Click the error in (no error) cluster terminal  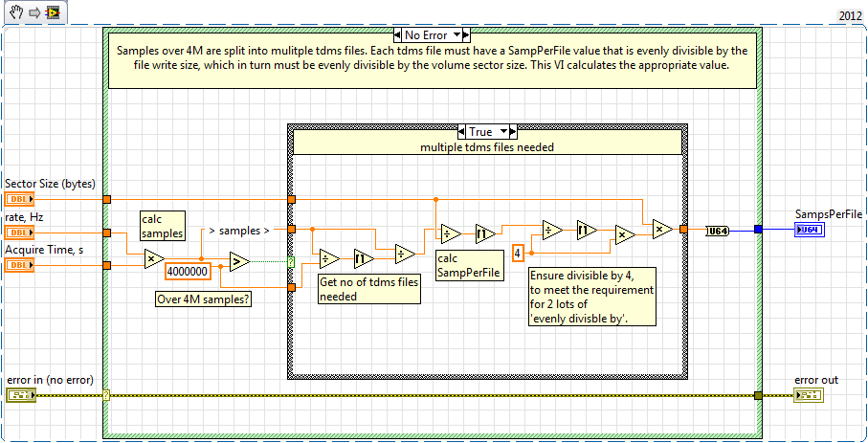[x=20, y=395]
